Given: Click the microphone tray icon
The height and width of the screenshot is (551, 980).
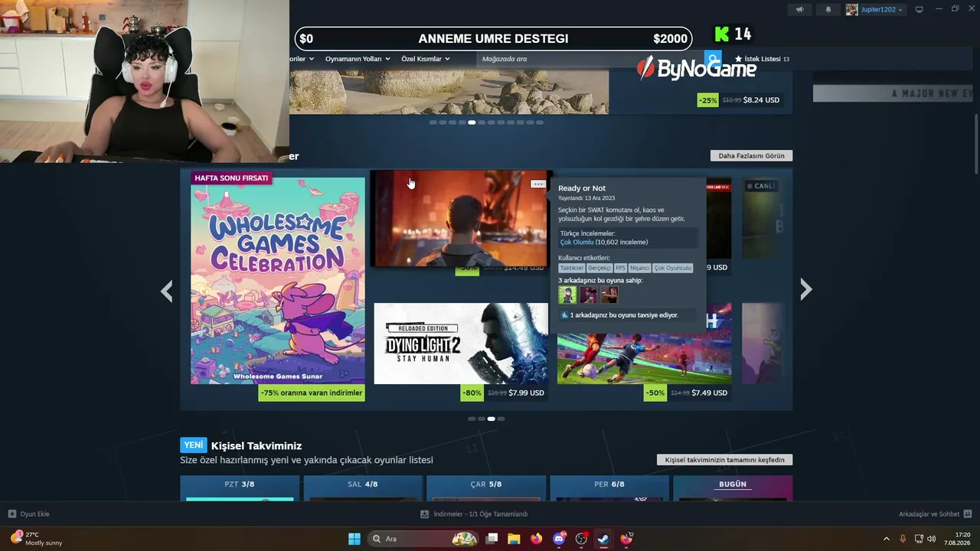Looking at the screenshot, I should [x=903, y=539].
